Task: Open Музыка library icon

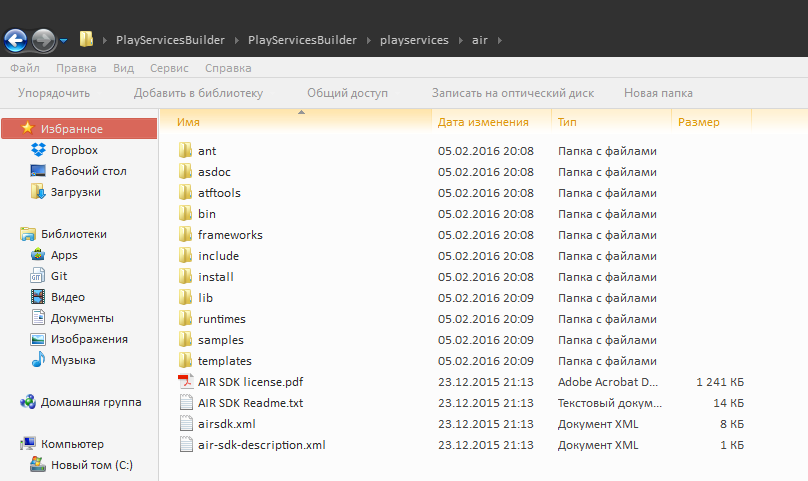Action: pos(38,359)
